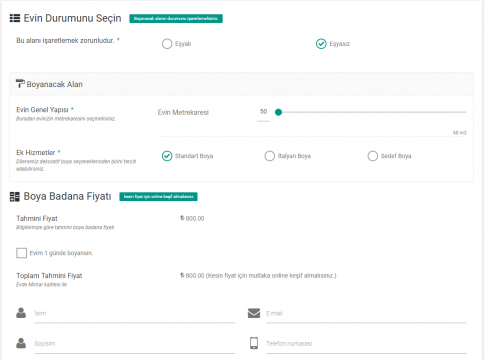485x360 pixels.
Task: Choose the Standart Boya option
Action: click(167, 156)
